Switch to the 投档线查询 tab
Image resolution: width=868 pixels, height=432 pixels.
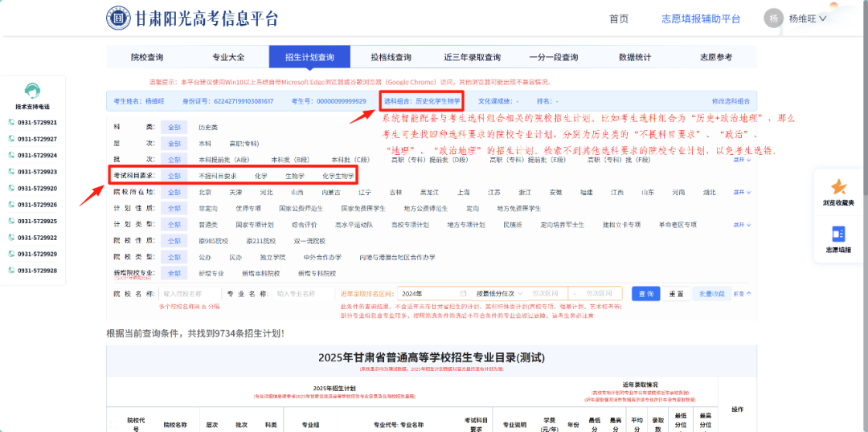click(x=391, y=57)
